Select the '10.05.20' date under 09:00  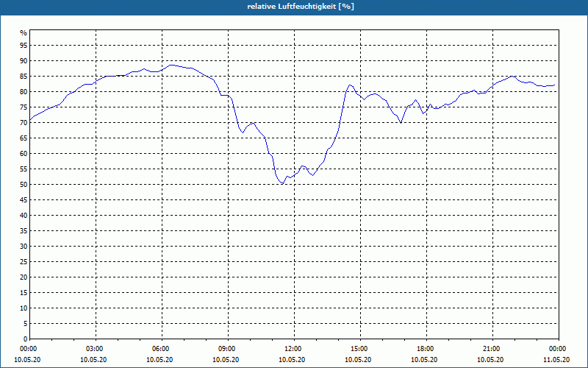point(226,360)
